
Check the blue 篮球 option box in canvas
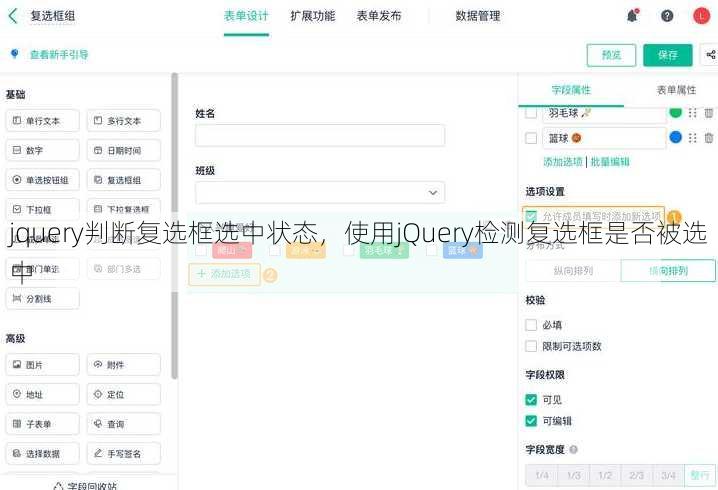coord(431,250)
